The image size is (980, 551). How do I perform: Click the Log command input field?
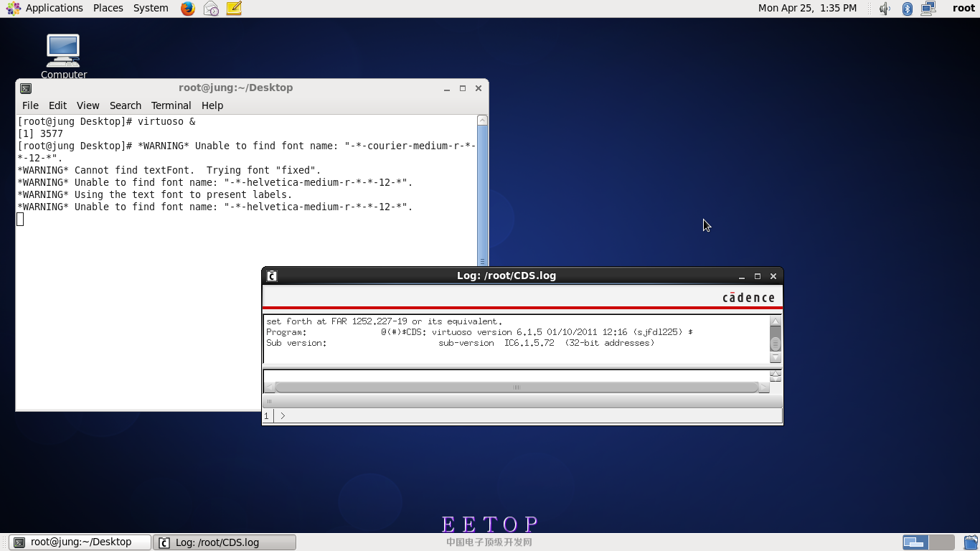(528, 415)
